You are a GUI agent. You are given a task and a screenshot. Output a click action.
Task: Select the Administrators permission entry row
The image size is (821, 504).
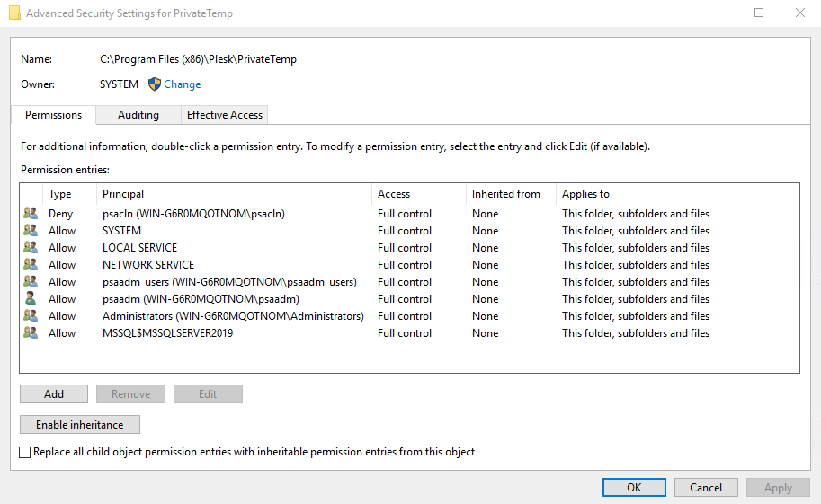pos(233,316)
